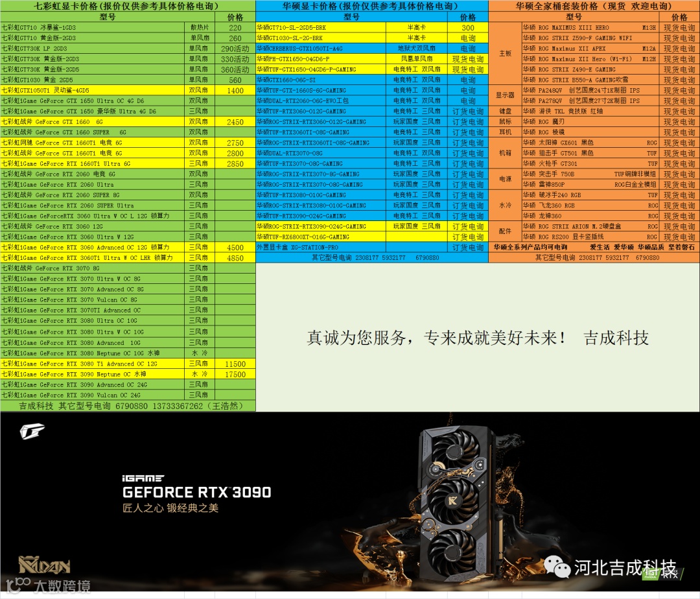Click the highlighted '七彩虹GTX1050Ti 灵动鲨-4GD5' cell

(x=93, y=90)
